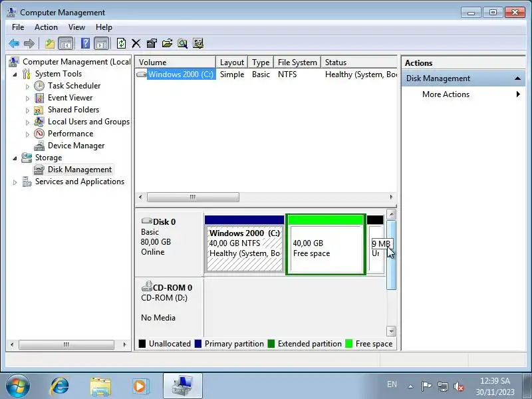
Task: Select the Event Viewer icon
Action: click(x=39, y=98)
